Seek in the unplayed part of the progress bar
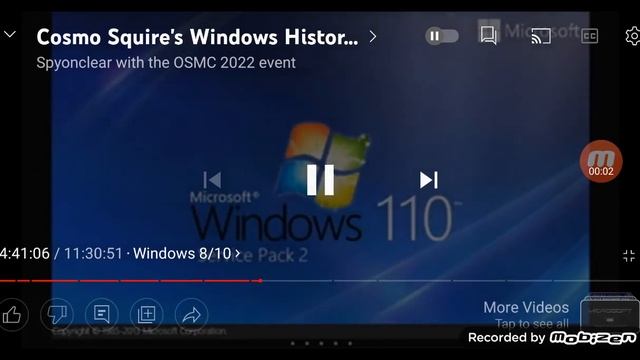 (x=451, y=281)
